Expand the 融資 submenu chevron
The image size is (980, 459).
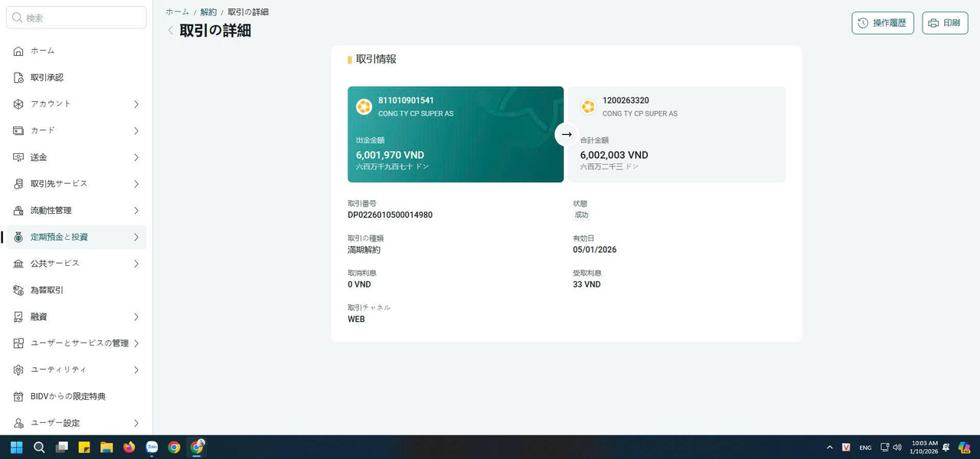pyautogui.click(x=136, y=317)
